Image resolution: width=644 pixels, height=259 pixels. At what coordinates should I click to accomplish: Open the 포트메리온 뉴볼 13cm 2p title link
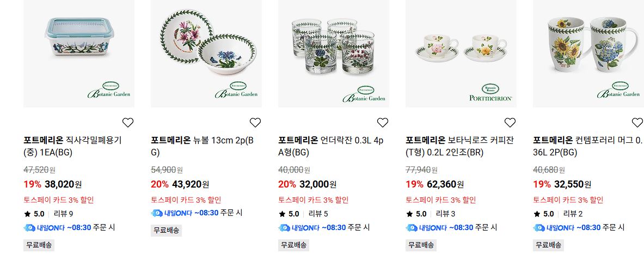click(x=203, y=146)
